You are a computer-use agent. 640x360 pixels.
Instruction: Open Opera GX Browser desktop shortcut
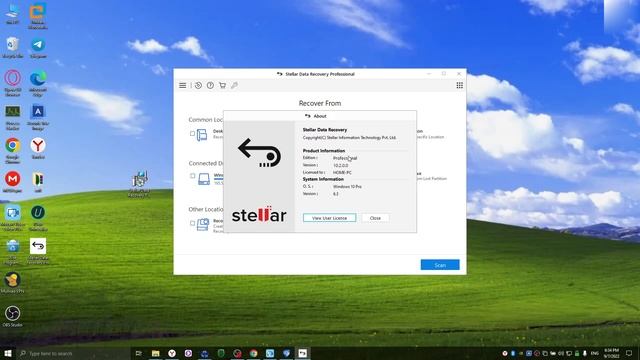coord(13,83)
